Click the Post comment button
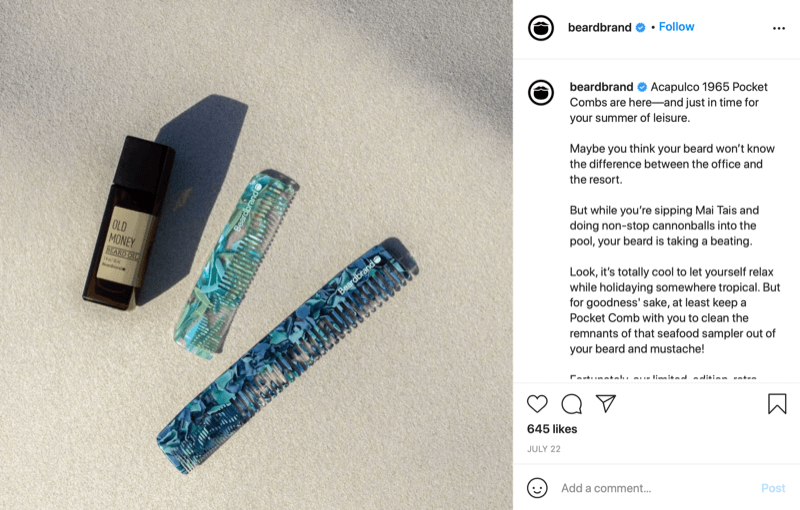 click(773, 488)
